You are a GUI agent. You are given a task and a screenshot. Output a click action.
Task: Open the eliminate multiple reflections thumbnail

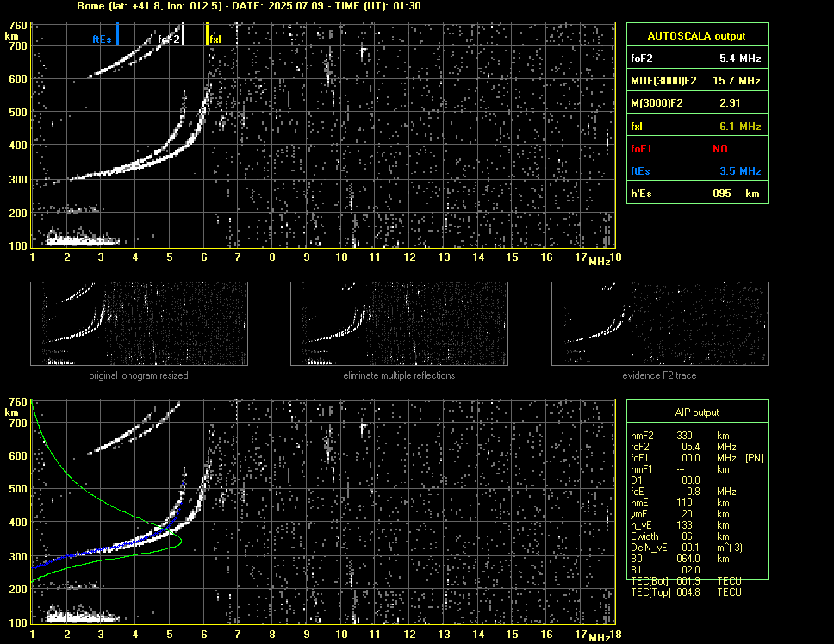[399, 324]
